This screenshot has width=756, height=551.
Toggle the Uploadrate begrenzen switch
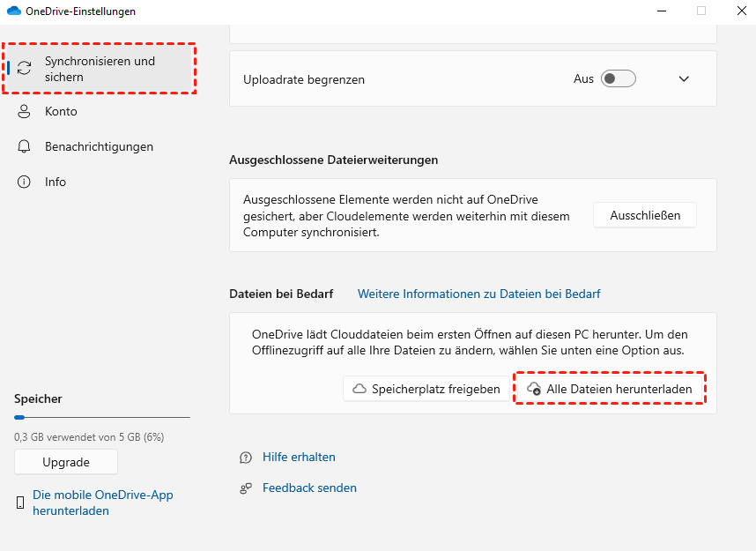[618, 78]
